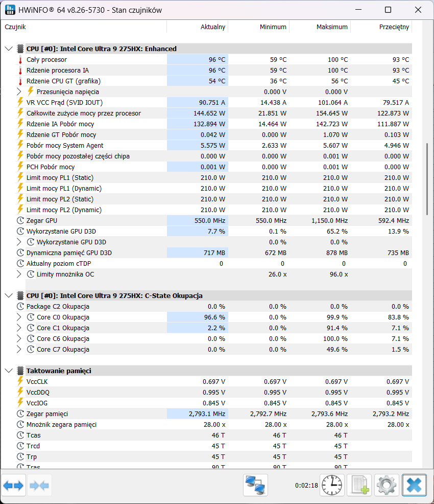Viewport: 434px width, 504px height.
Task: Collapse the Taktowanie pamięci group
Action: [9, 371]
